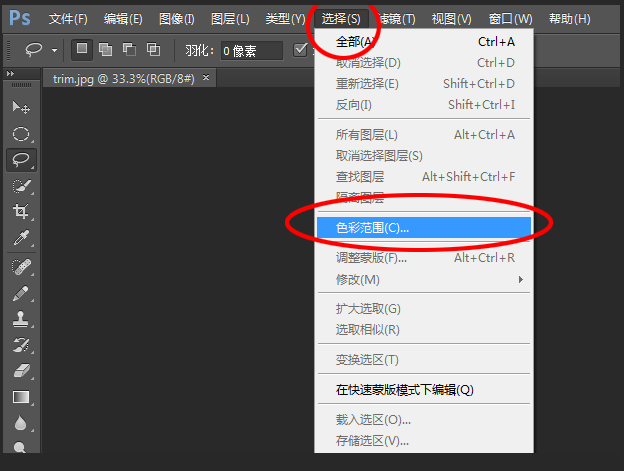Choose 选取相似(R) menu entry
Image resolution: width=624 pixels, height=471 pixels.
click(424, 330)
